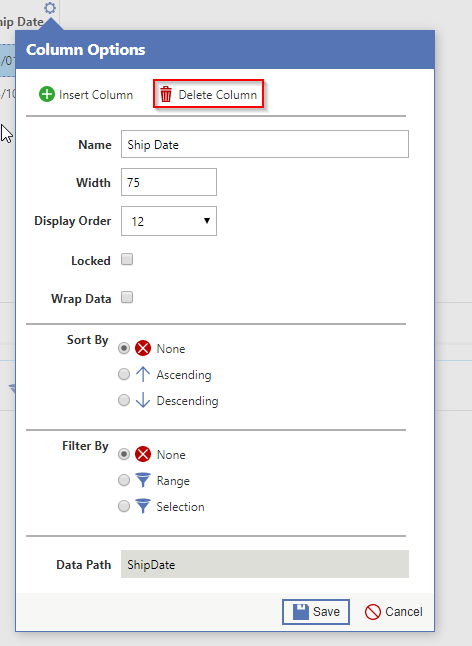Click the red trash can icon
The width and height of the screenshot is (472, 646).
[166, 94]
